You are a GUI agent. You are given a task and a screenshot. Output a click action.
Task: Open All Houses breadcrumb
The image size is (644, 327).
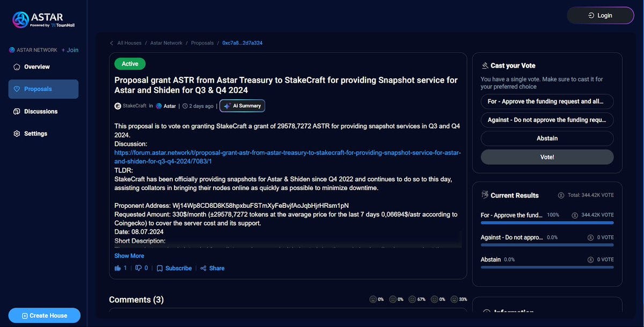pyautogui.click(x=129, y=43)
